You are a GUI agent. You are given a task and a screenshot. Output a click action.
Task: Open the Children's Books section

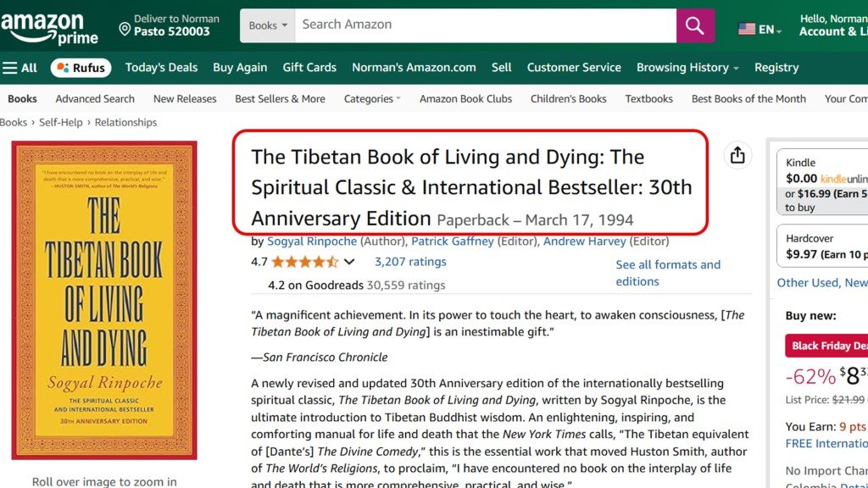pos(568,98)
